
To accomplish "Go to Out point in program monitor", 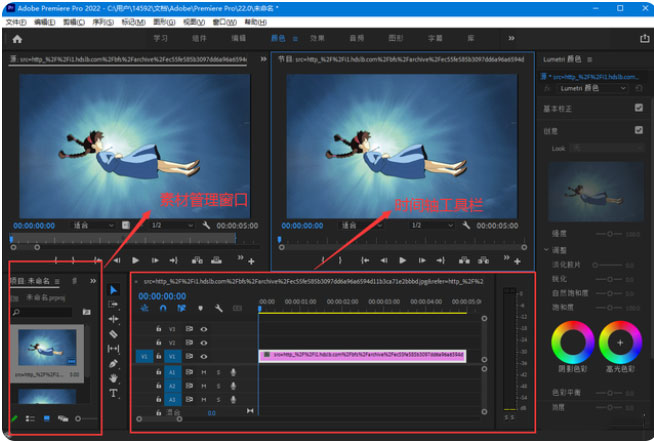I will click(440, 260).
